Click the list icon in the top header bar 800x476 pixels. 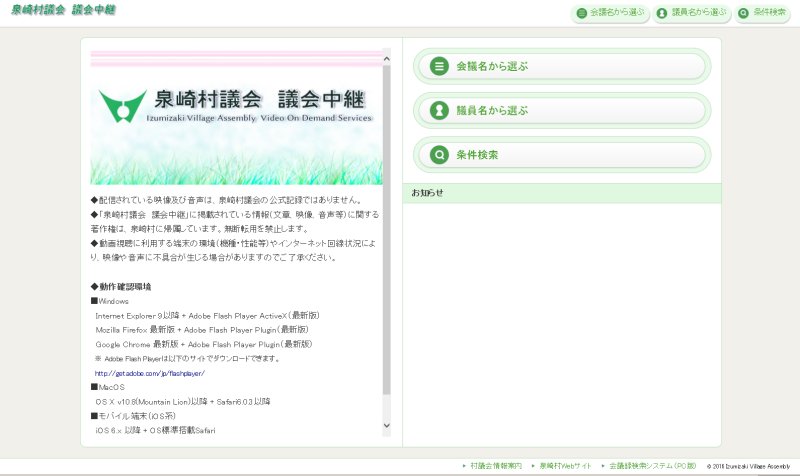[x=581, y=14]
